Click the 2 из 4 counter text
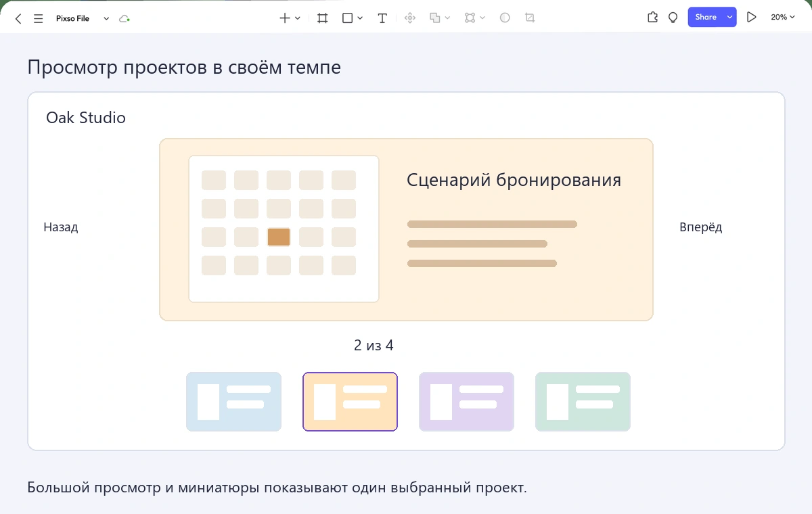 [374, 346]
